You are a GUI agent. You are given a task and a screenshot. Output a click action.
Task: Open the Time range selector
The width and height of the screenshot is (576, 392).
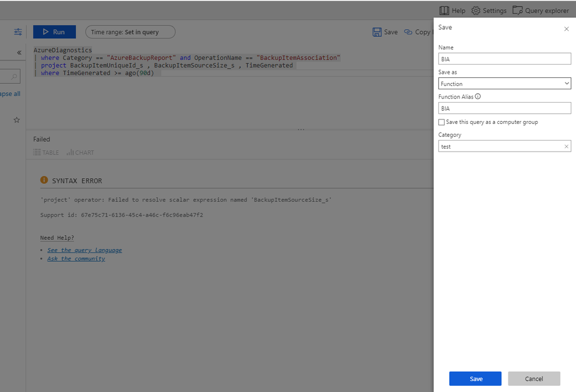coord(130,32)
